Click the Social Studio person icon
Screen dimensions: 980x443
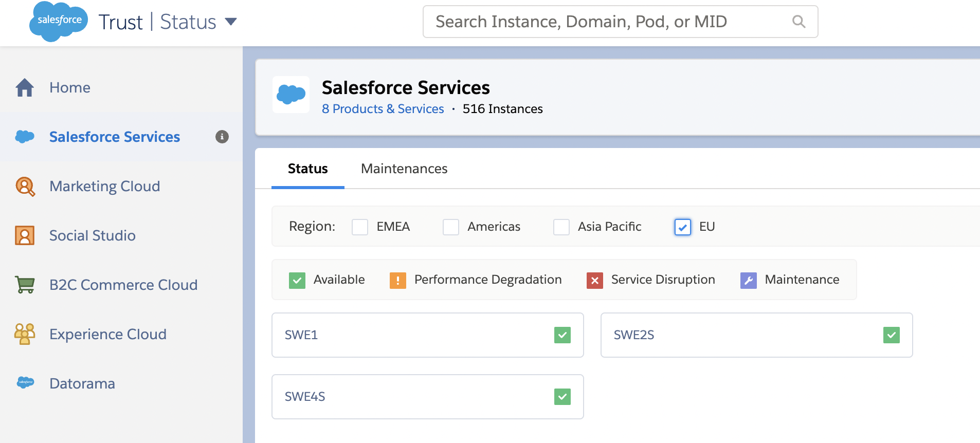(x=25, y=235)
